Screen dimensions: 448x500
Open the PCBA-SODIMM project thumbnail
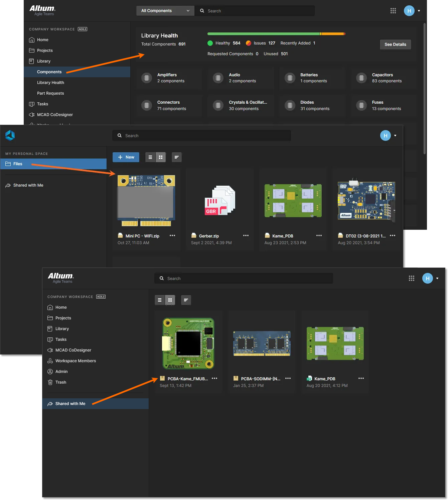tap(262, 343)
